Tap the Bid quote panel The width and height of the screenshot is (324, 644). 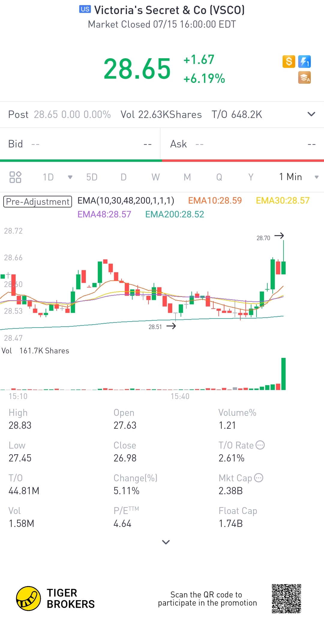(80, 144)
